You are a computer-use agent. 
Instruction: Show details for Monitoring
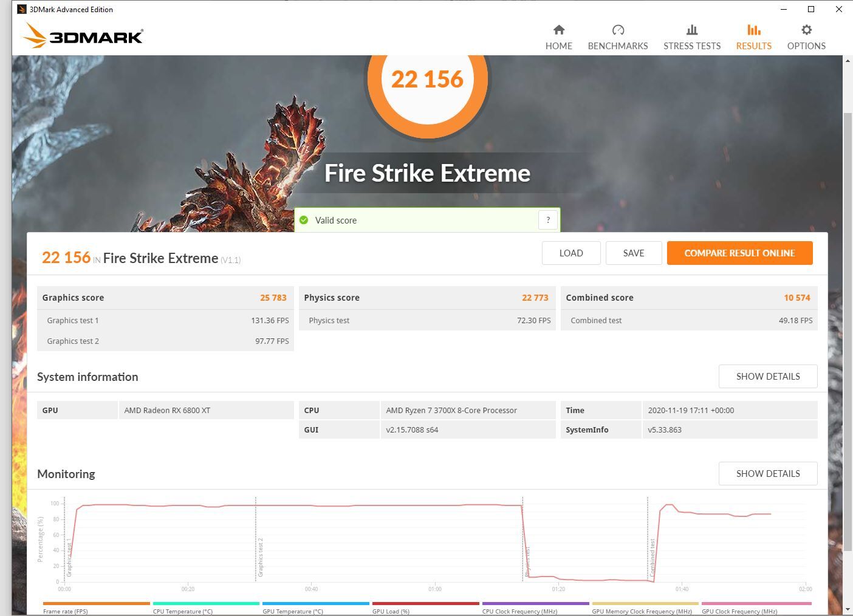point(768,474)
